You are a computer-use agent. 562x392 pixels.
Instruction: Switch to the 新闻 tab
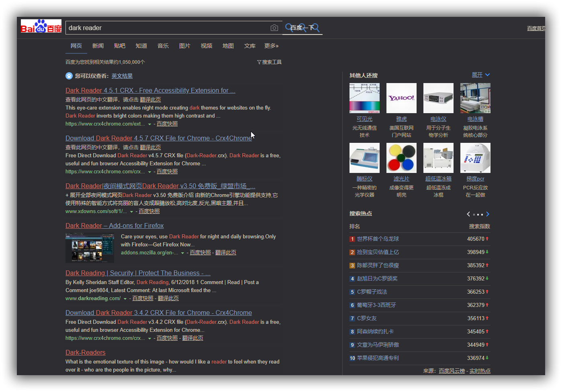pos(98,46)
